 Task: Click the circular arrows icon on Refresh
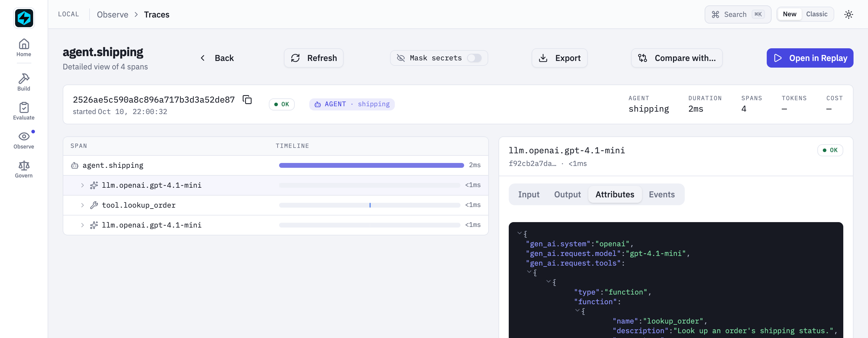pos(295,58)
